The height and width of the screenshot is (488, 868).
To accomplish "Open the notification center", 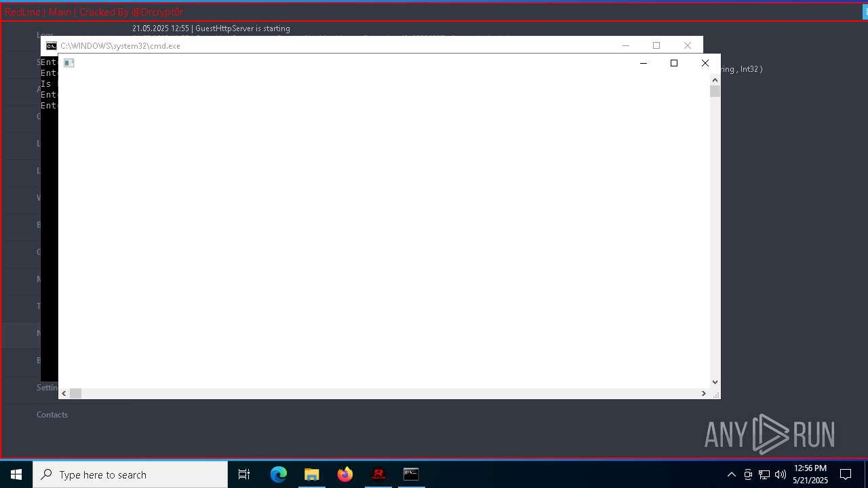I will coord(846,474).
